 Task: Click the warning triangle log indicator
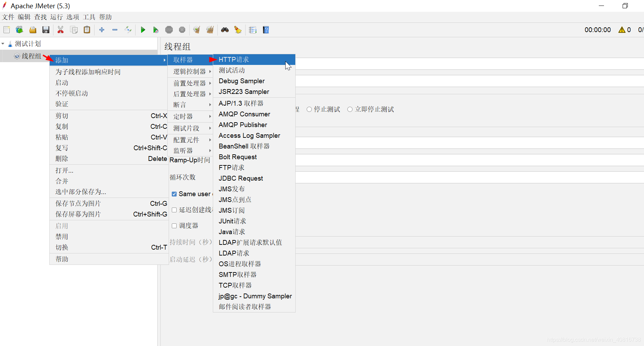(x=622, y=30)
